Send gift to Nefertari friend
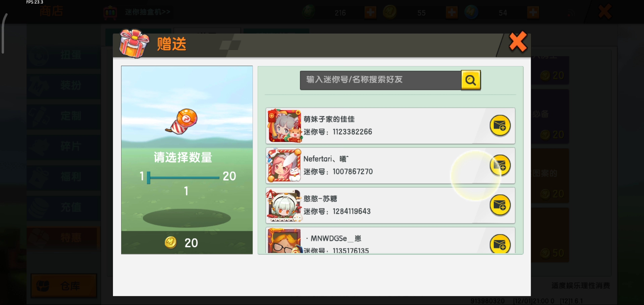644x305 pixels. point(500,165)
